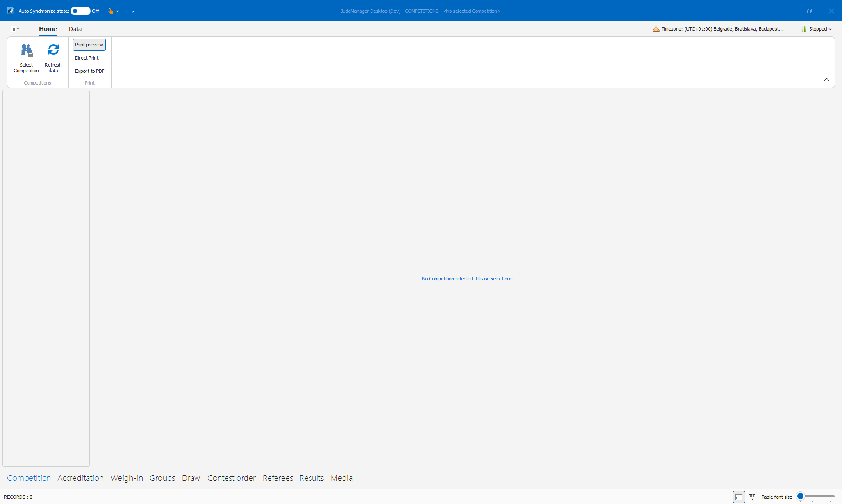Open the Contest order module tab
Viewport: 842px width, 504px height.
pyautogui.click(x=232, y=478)
